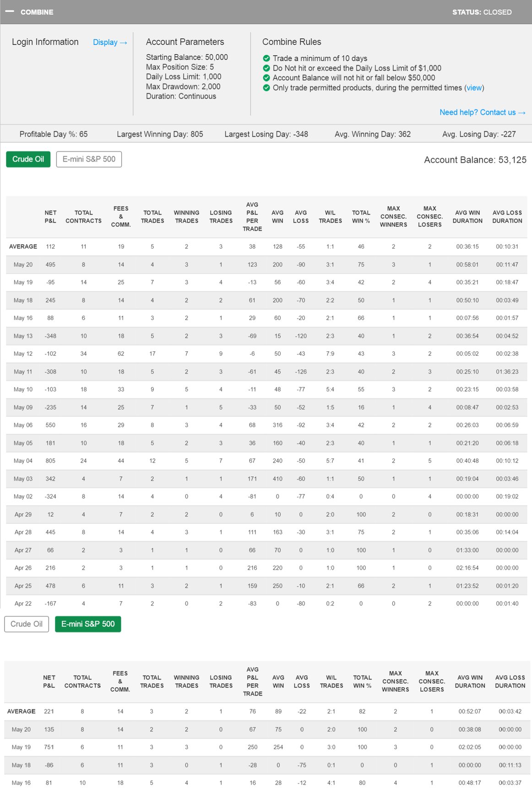Select the green Crude Oil tab at top
The height and width of the screenshot is (790, 532).
click(x=28, y=159)
